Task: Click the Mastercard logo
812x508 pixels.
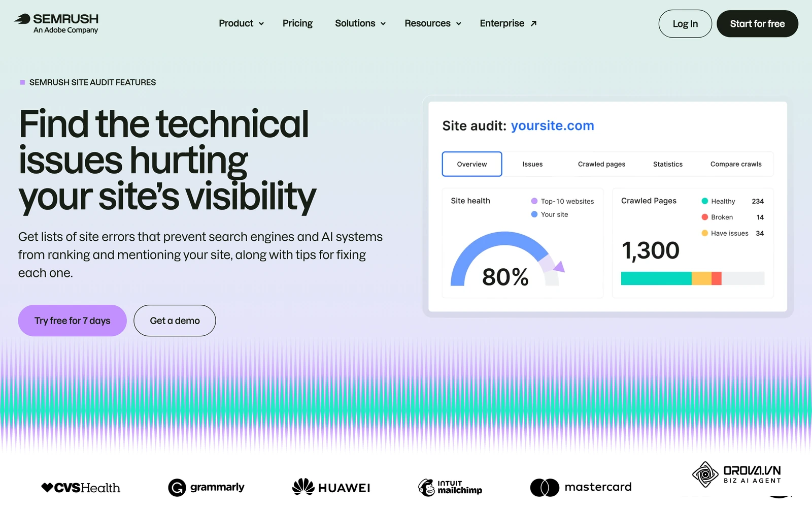Action: coord(581,487)
